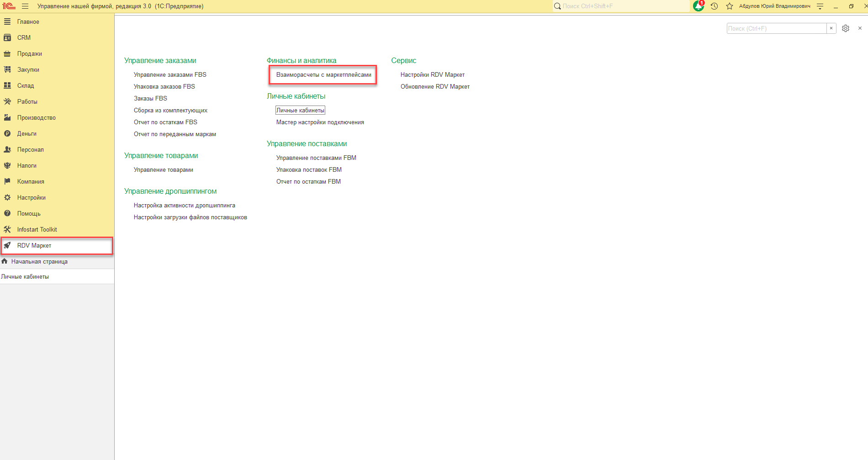This screenshot has width=868, height=460.
Task: Click the global search field
Action: click(621, 6)
